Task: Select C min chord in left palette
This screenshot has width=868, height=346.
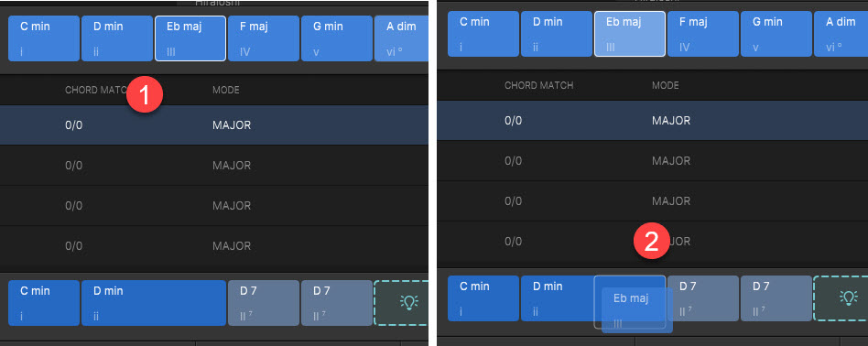Action: [x=44, y=38]
